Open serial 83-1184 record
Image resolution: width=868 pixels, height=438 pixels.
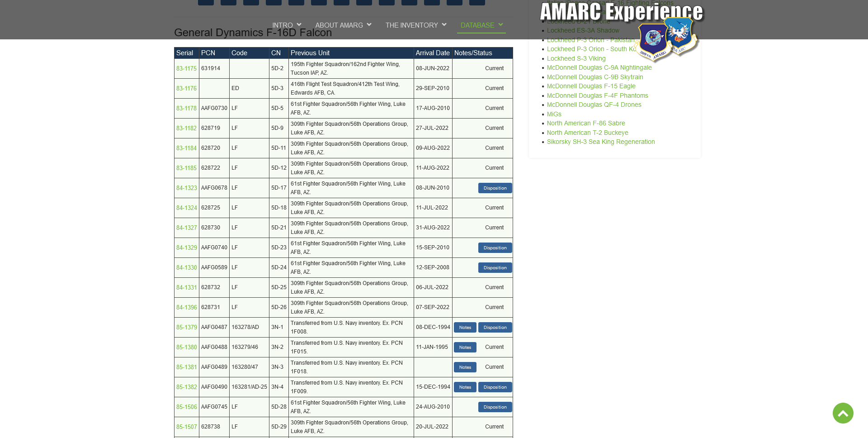pos(186,148)
